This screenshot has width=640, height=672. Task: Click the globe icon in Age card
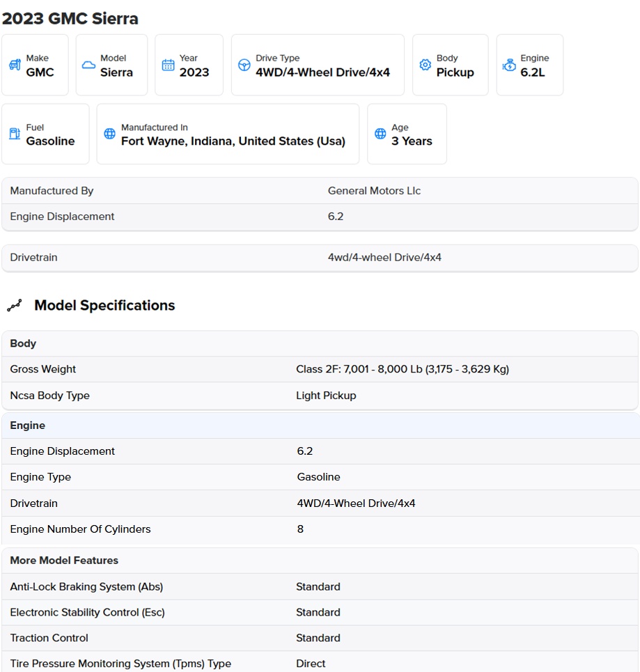pos(380,134)
